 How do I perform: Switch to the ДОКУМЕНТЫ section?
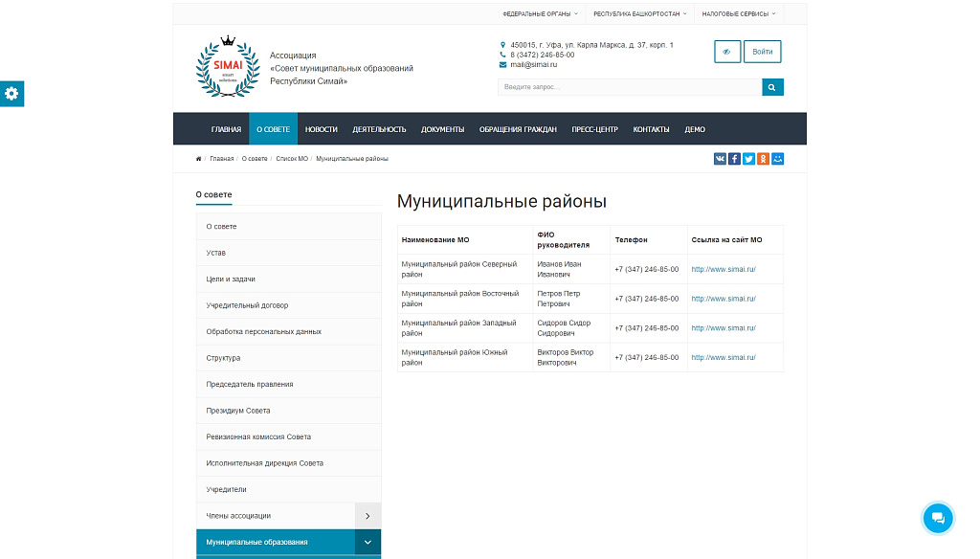coord(440,128)
